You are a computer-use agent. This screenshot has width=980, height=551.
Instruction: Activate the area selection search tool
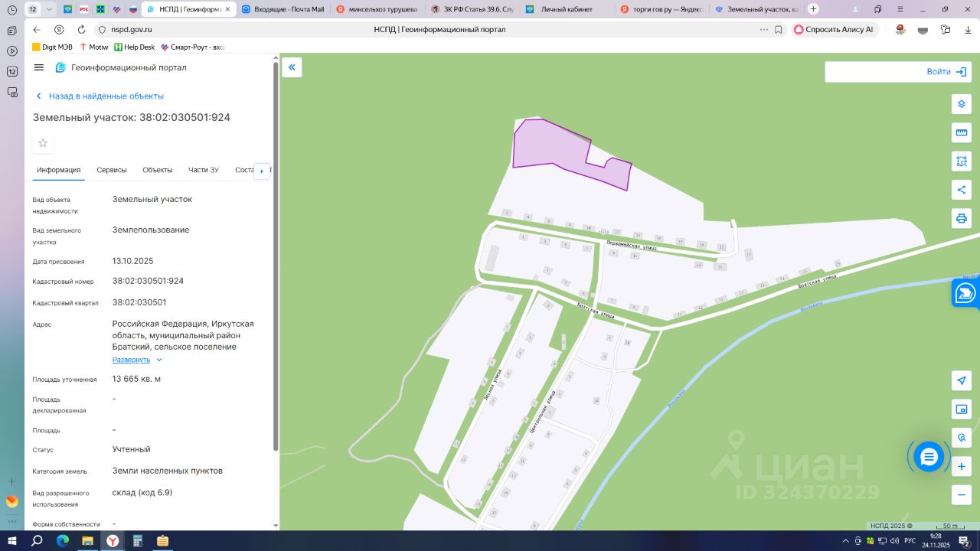pos(962,161)
